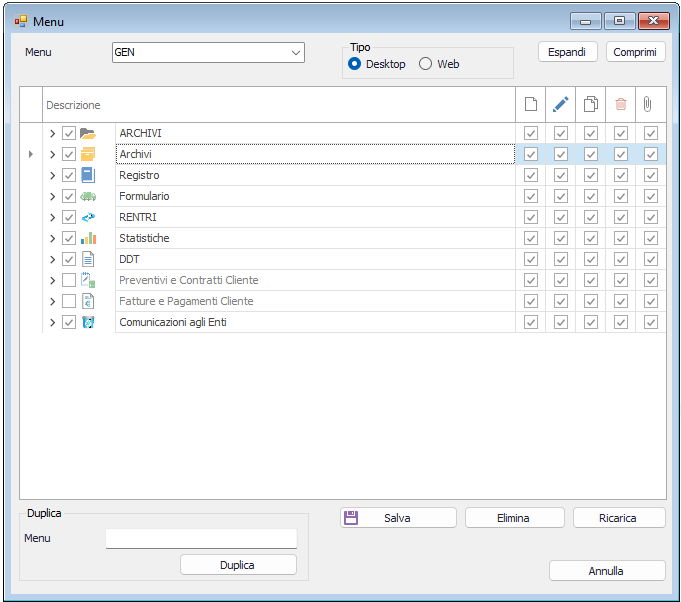681x602 pixels.
Task: Click the paperclip attachment column header icon
Action: [x=650, y=104]
